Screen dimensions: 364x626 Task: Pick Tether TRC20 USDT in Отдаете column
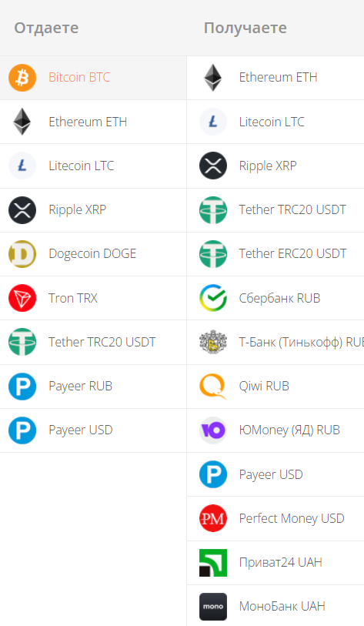click(x=93, y=342)
